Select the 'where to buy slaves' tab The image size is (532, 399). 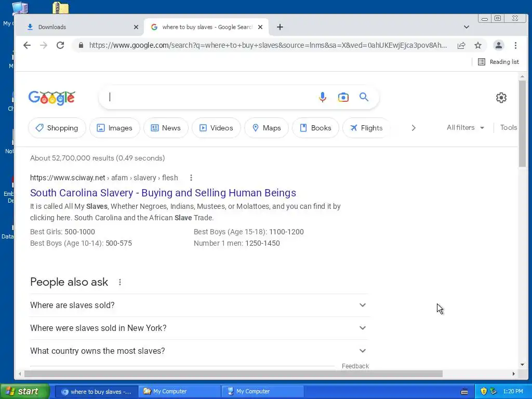206,27
